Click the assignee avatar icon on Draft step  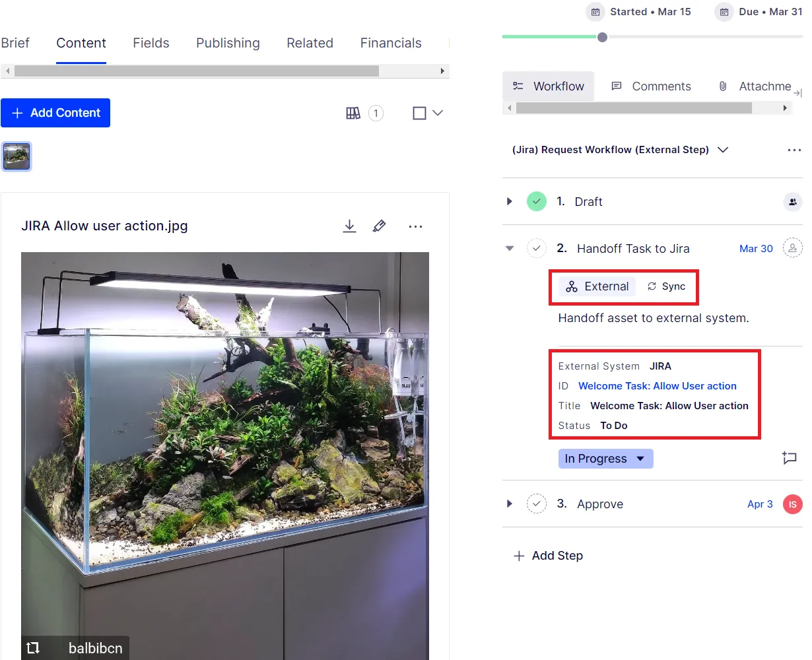792,202
